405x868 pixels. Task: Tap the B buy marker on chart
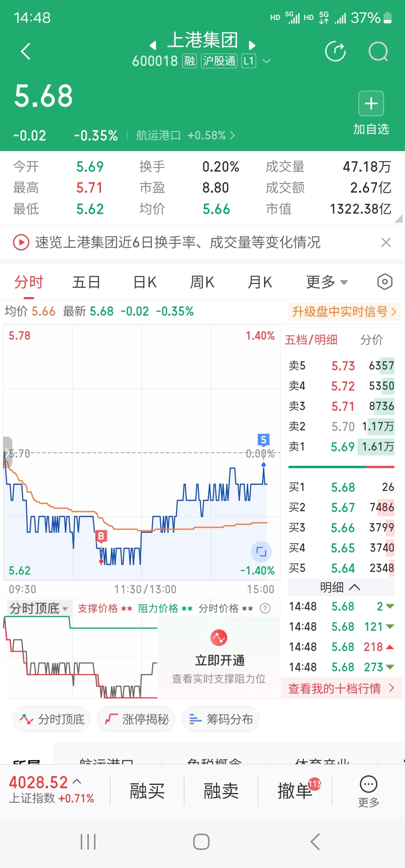pos(101,536)
